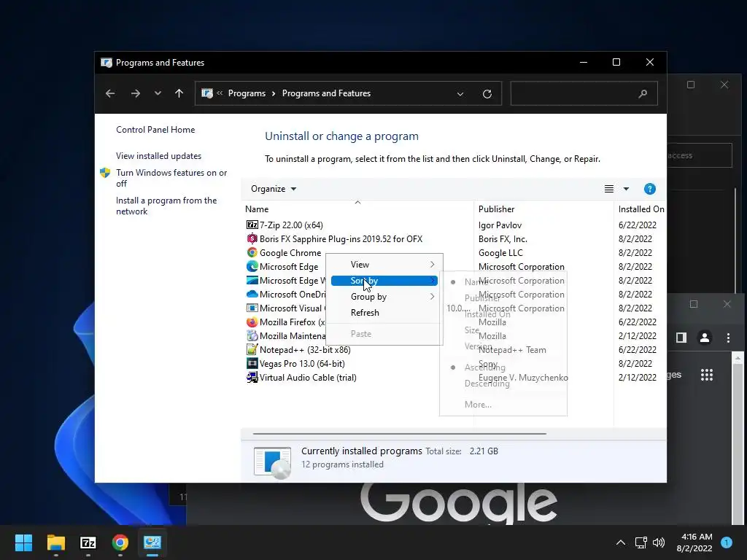Click the Mozilla Firefox program icon

coord(252,322)
